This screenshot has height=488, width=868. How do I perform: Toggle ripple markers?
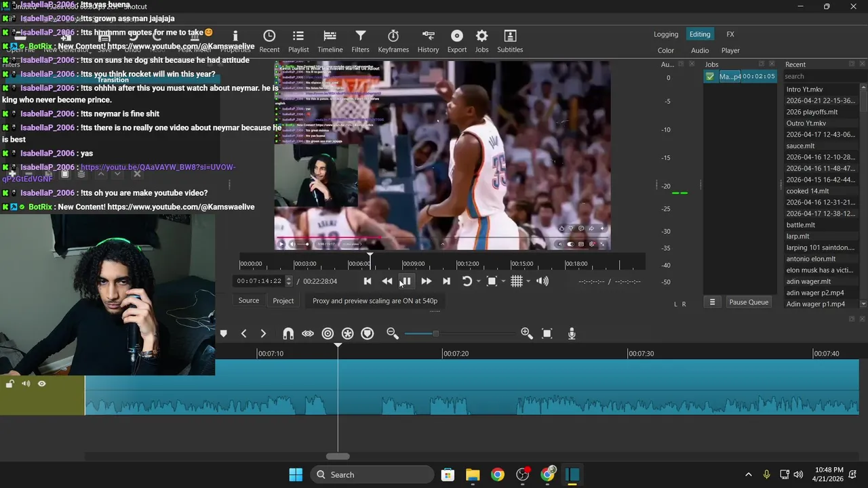[367, 333]
